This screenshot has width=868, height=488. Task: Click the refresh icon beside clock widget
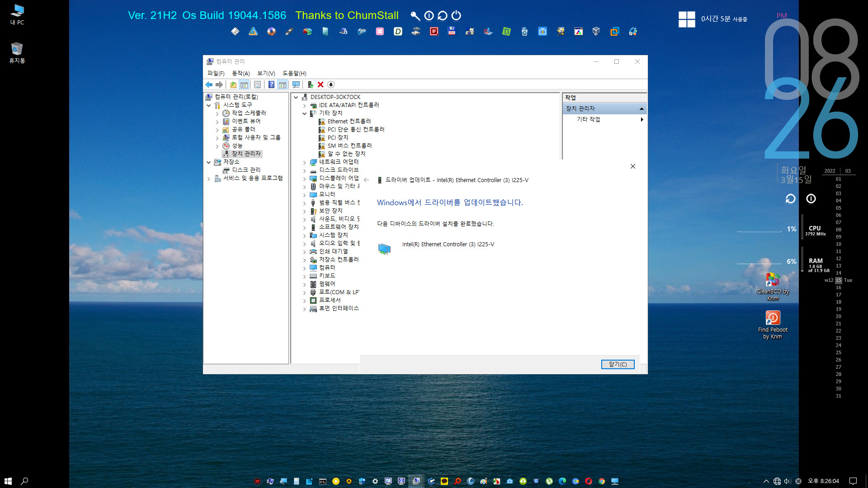pyautogui.click(x=790, y=199)
